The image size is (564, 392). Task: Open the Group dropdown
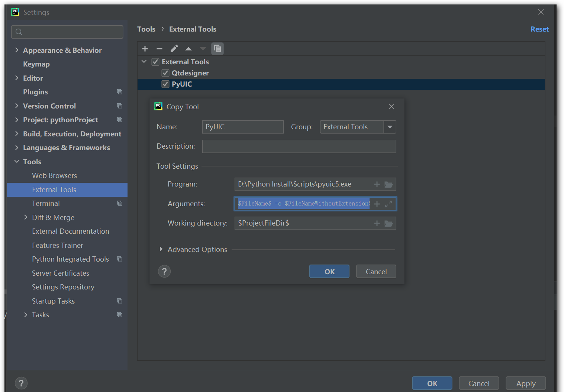point(390,127)
